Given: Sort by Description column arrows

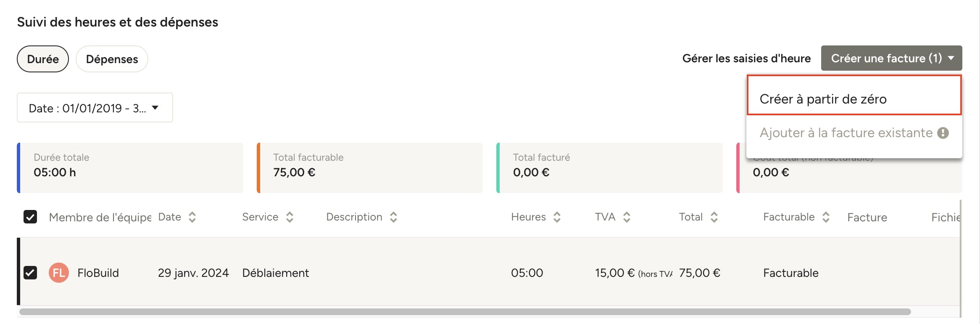Looking at the screenshot, I should pos(393,217).
